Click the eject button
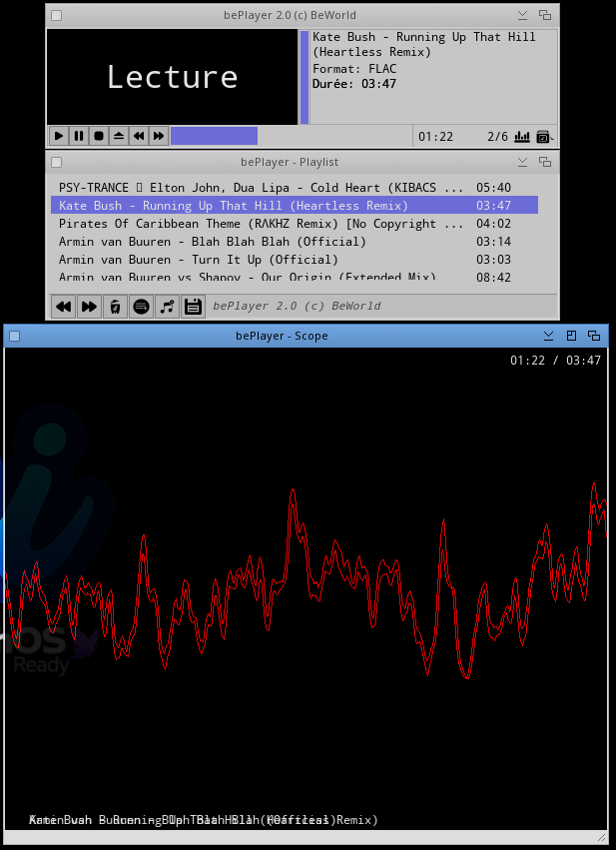616x850 pixels. 119,136
